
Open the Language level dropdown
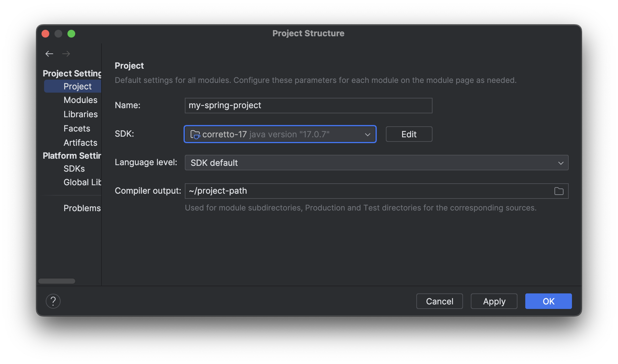pos(376,163)
